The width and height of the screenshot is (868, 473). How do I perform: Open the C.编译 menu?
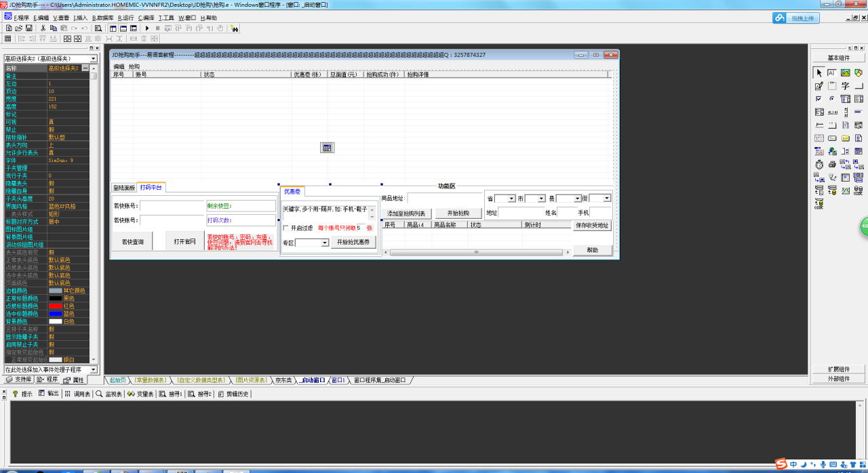pos(146,18)
